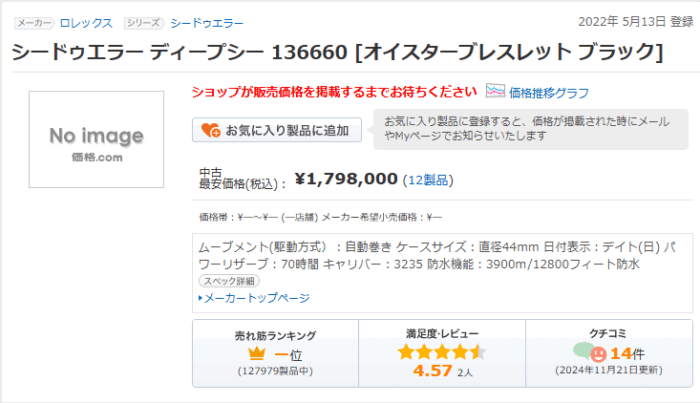Click the speech bubble クチコミ icon

[589, 352]
